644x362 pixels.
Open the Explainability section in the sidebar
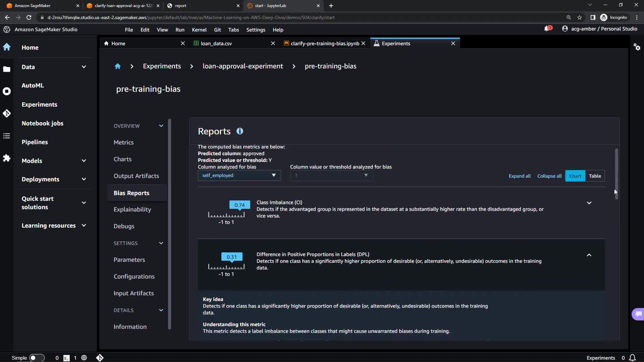click(132, 209)
